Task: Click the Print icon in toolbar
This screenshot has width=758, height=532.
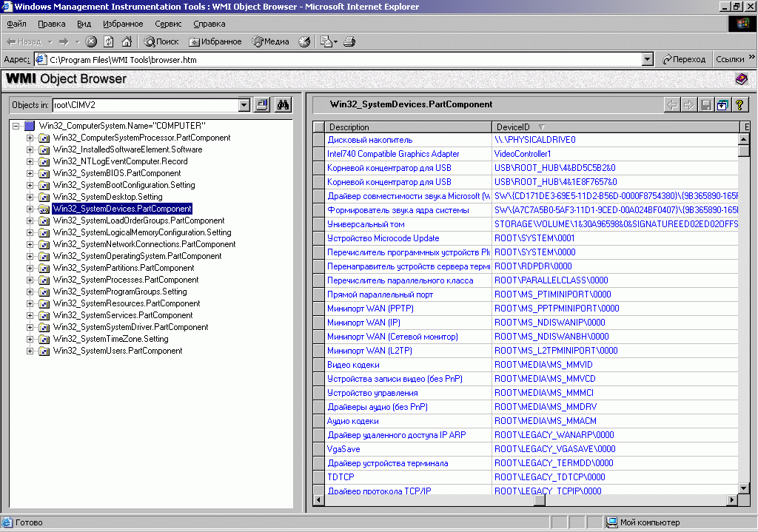Action: (x=349, y=42)
